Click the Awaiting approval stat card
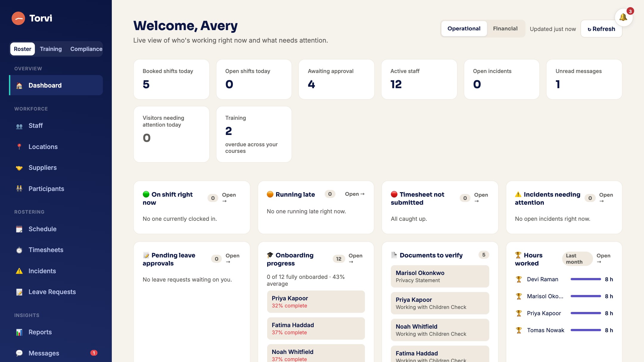Image resolution: width=644 pixels, height=362 pixels. 336,79
